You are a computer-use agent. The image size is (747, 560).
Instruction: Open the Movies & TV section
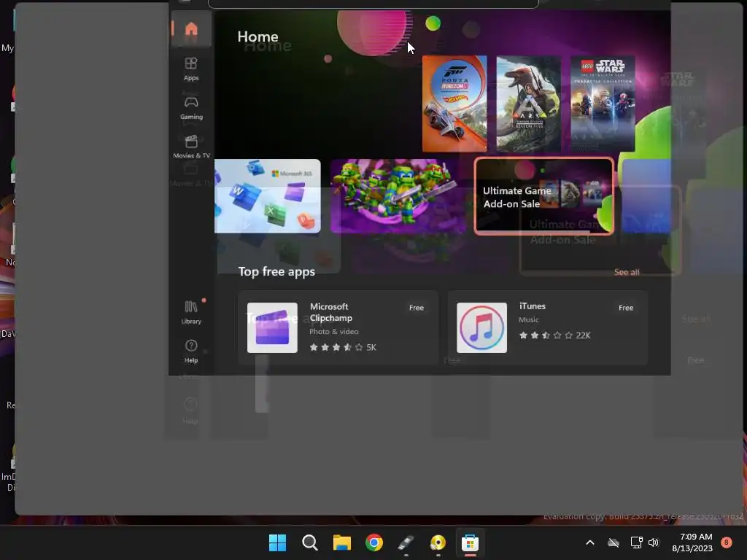tap(191, 147)
